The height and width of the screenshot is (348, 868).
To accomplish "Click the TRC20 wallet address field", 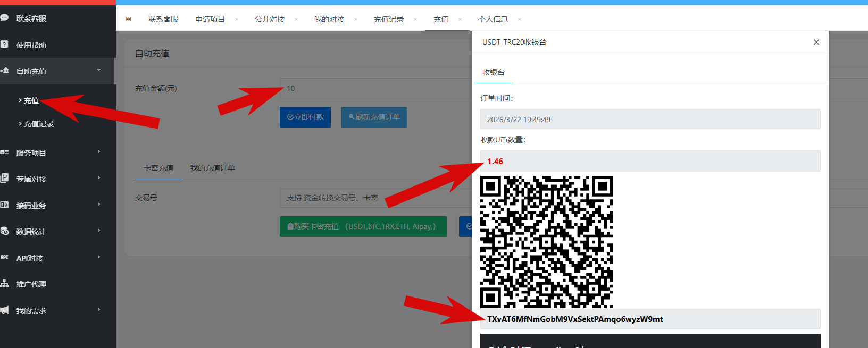I will 650,319.
